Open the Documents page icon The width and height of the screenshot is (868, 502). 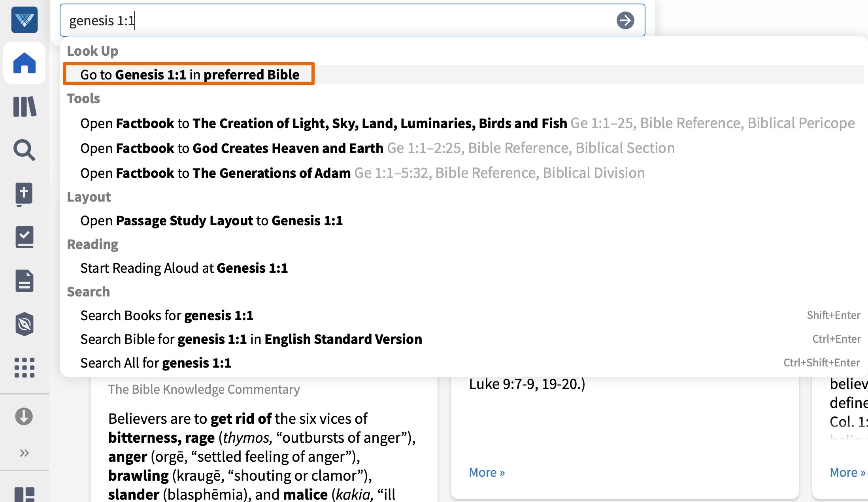pos(25,281)
